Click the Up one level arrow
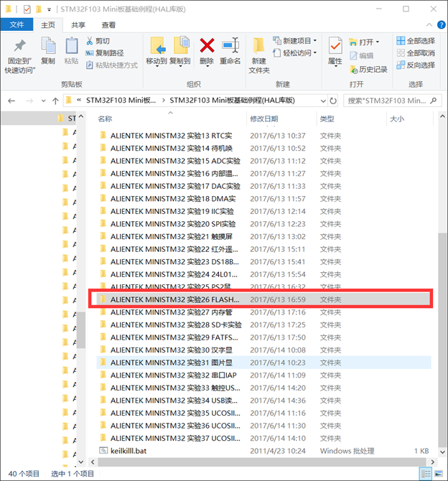The image size is (448, 481). pyautogui.click(x=55, y=101)
